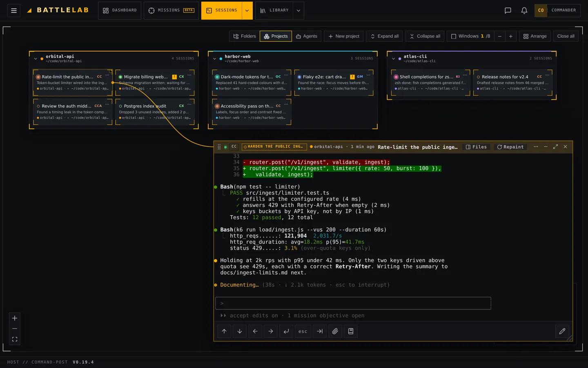Grab the session window's drag handle
Image resolution: width=588 pixels, height=368 pixels.
tap(219, 147)
